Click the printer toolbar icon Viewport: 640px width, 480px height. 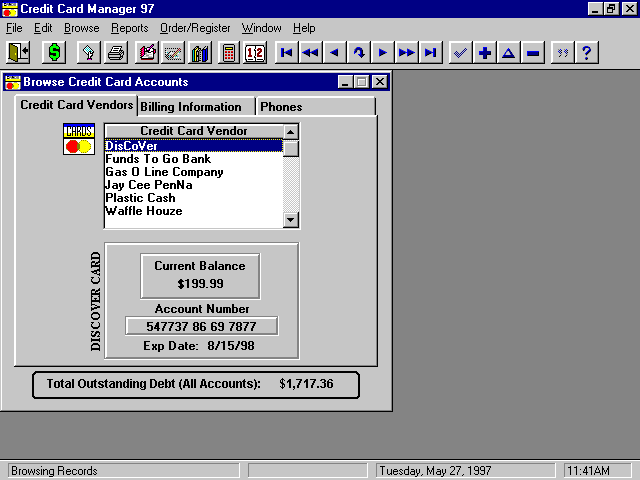[x=116, y=53]
